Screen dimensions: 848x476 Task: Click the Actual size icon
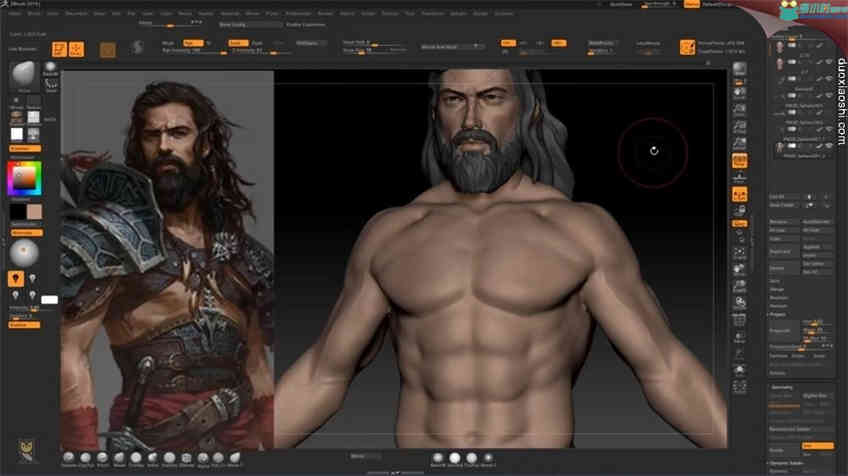(740, 127)
